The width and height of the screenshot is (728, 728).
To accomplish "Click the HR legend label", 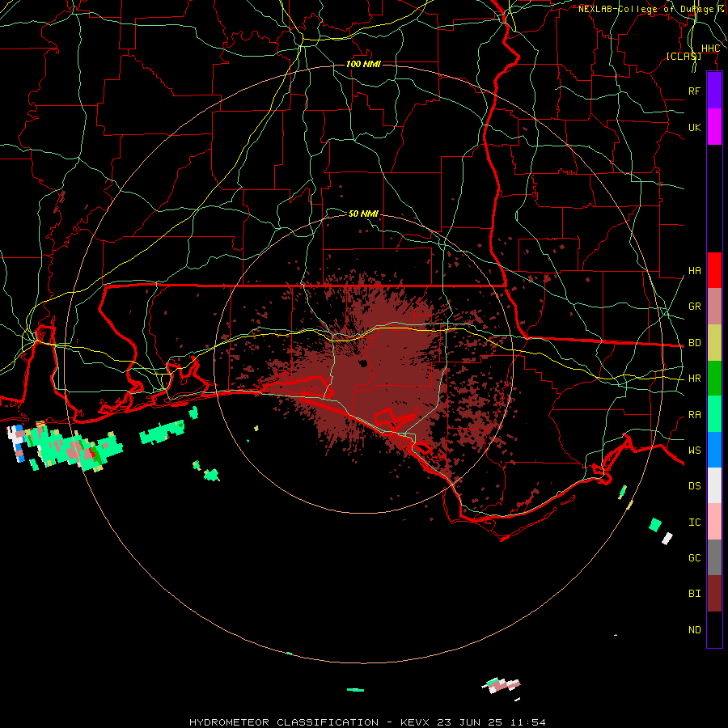I will (x=694, y=379).
